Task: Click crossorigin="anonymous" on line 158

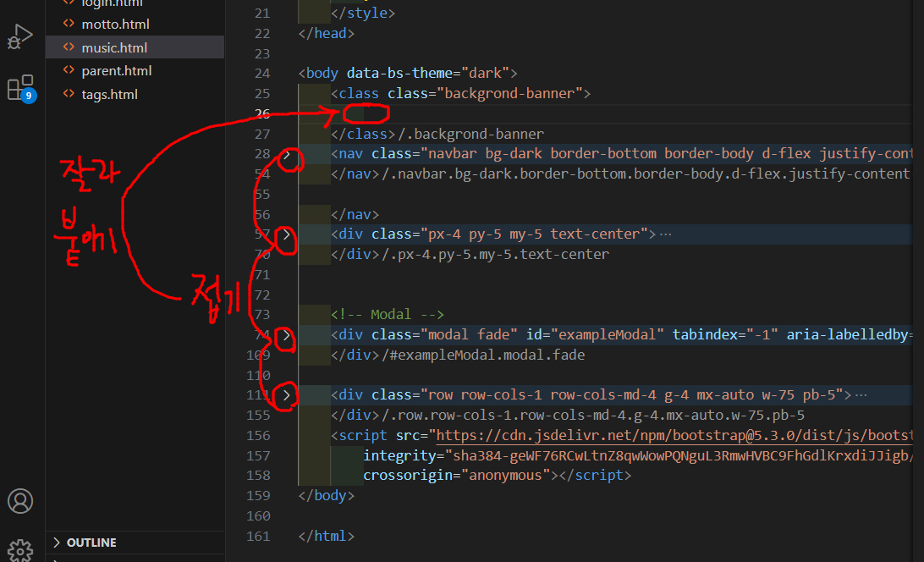Action: [x=456, y=476]
